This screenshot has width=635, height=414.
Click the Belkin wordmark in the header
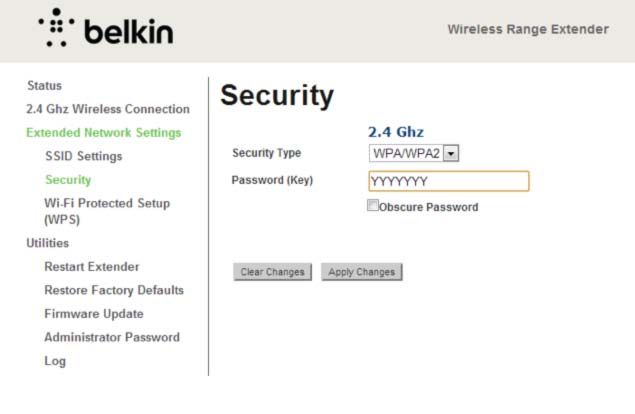[x=129, y=31]
